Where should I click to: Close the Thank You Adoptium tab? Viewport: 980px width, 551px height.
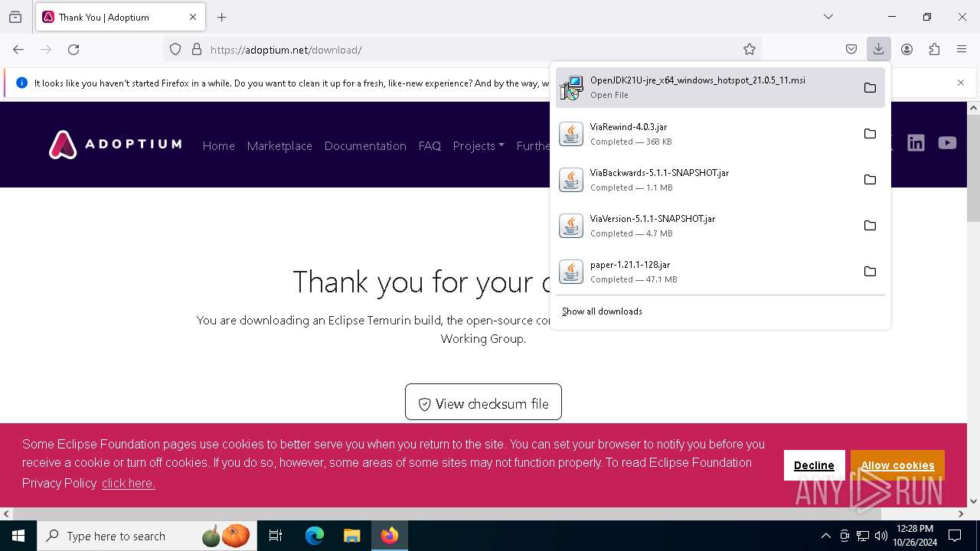193,17
